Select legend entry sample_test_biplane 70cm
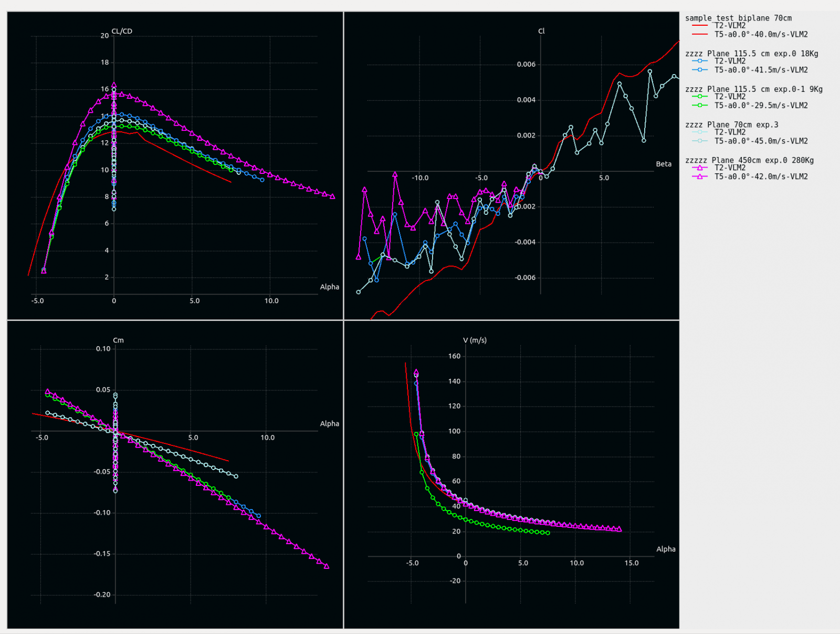 [x=738, y=18]
